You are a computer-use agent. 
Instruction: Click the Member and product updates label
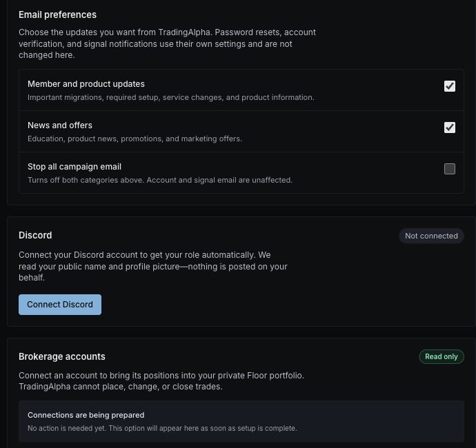point(86,83)
